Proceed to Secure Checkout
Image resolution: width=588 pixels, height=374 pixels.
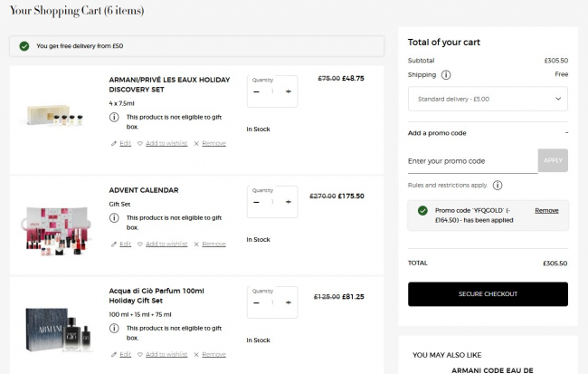tap(488, 294)
